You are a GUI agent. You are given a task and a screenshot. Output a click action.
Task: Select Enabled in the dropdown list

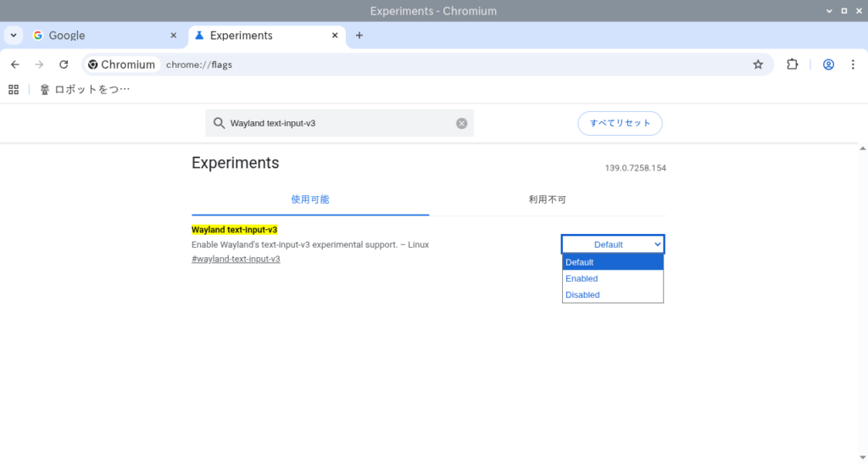(582, 278)
